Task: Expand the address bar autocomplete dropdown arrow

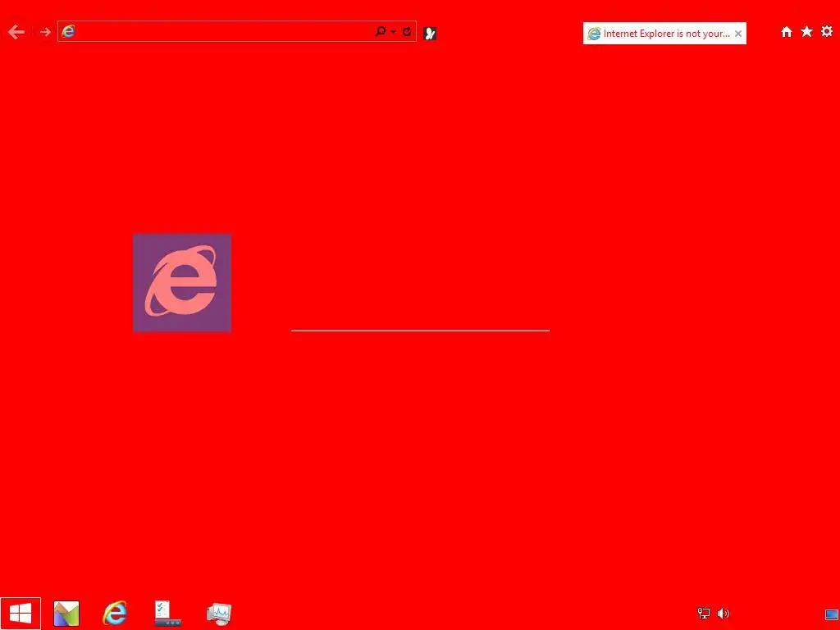Action: point(393,32)
